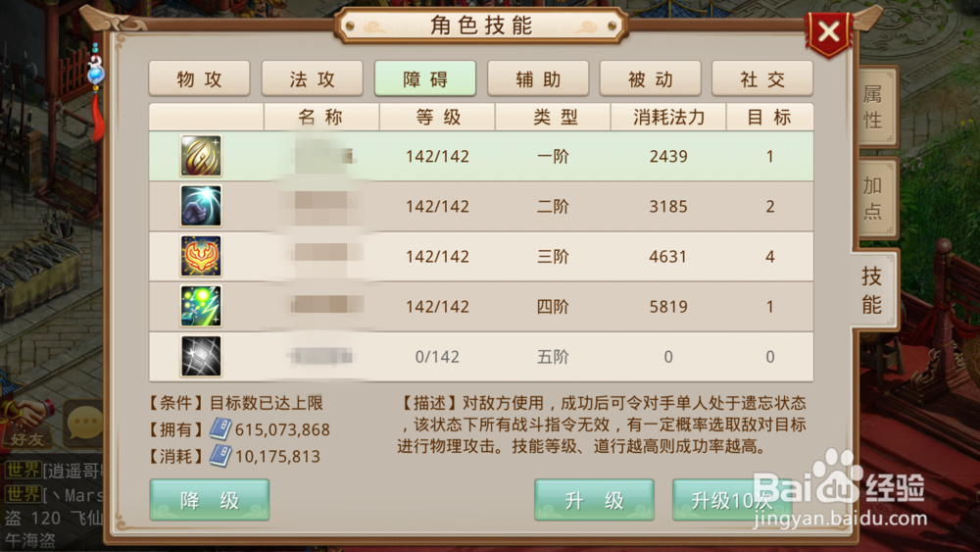Click the 降级 downgrade button
980x552 pixels.
coord(210,499)
